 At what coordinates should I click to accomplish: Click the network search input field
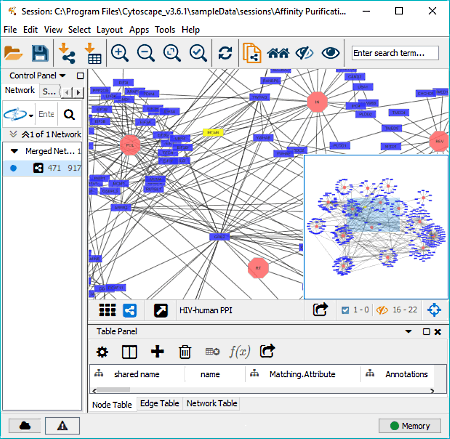46,114
